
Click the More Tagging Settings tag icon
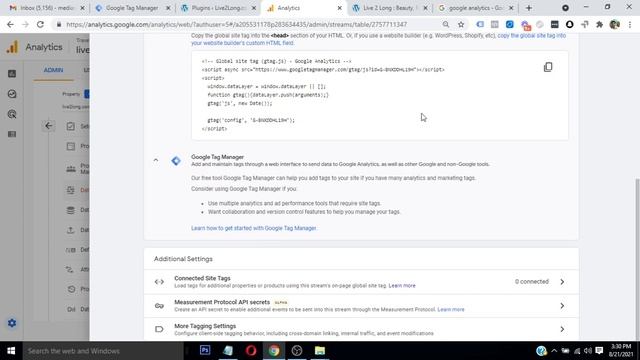pyautogui.click(x=159, y=329)
